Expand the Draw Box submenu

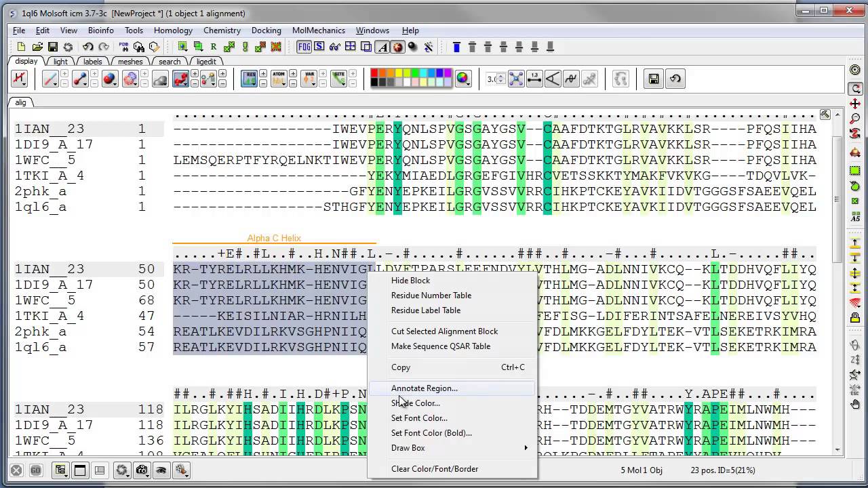452,448
